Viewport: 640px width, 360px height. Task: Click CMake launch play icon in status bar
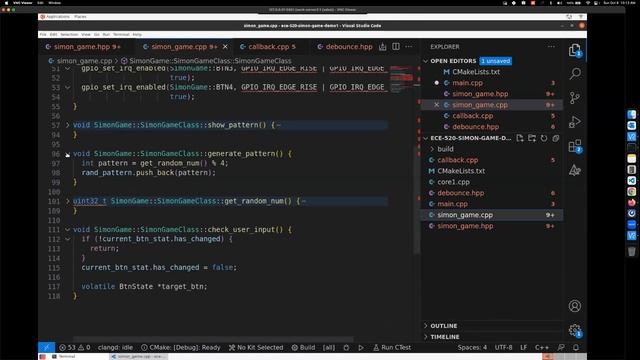[x=361, y=347]
